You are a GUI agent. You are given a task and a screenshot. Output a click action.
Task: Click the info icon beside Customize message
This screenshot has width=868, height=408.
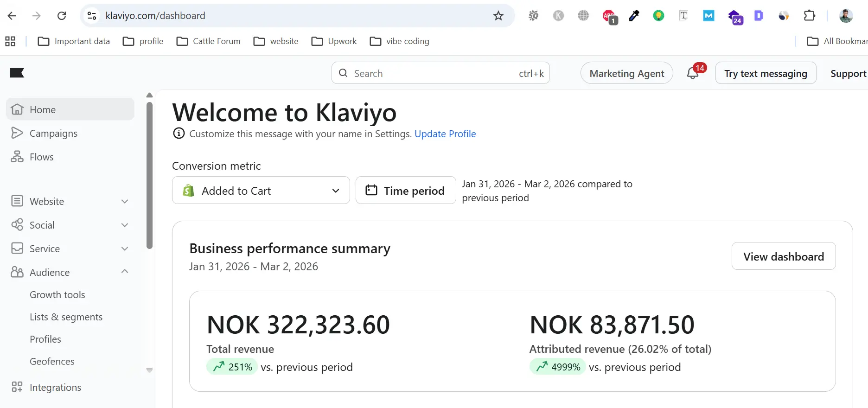pos(179,134)
